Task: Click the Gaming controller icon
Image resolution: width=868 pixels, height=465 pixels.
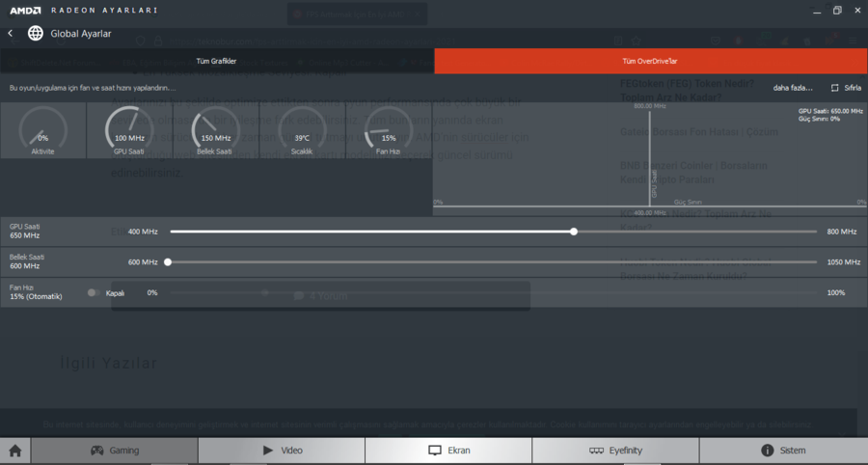Action: point(96,451)
